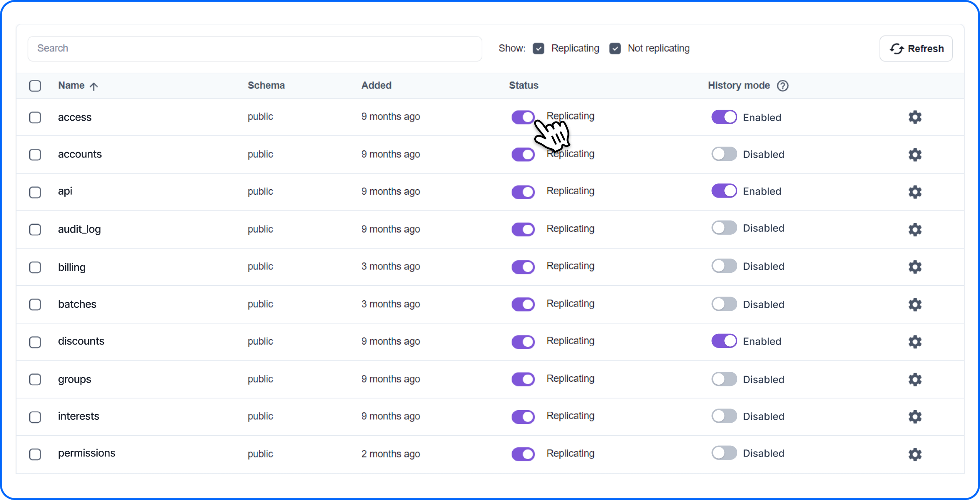
Task: Select the audit_log row checkbox
Action: pyautogui.click(x=35, y=229)
